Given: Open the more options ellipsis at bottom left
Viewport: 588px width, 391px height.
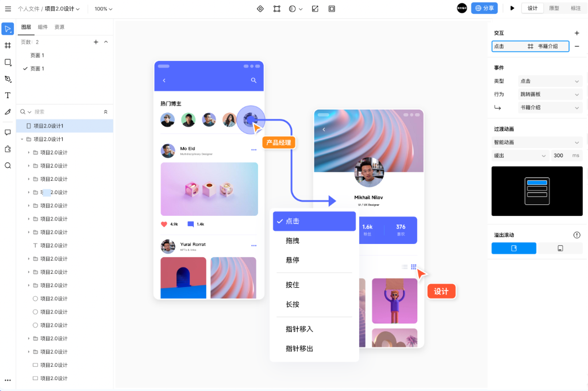Looking at the screenshot, I should click(x=8, y=380).
